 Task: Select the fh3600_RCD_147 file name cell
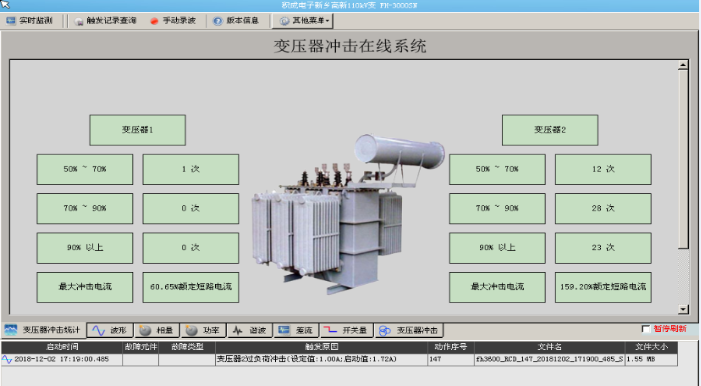click(549, 359)
